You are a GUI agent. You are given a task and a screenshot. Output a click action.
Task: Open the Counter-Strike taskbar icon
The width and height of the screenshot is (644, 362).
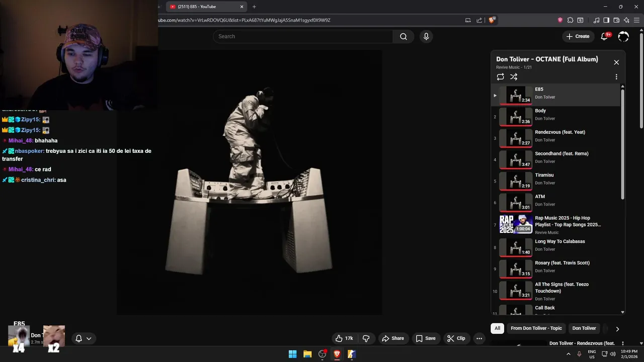coord(352,354)
